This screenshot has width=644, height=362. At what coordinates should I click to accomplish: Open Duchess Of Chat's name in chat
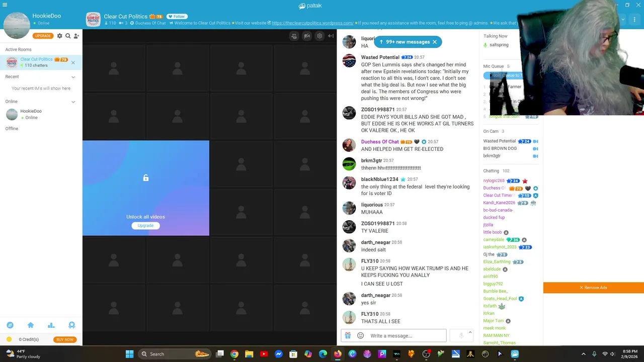pyautogui.click(x=380, y=142)
